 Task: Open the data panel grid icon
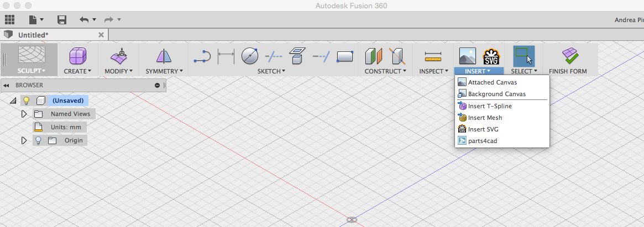pos(9,19)
